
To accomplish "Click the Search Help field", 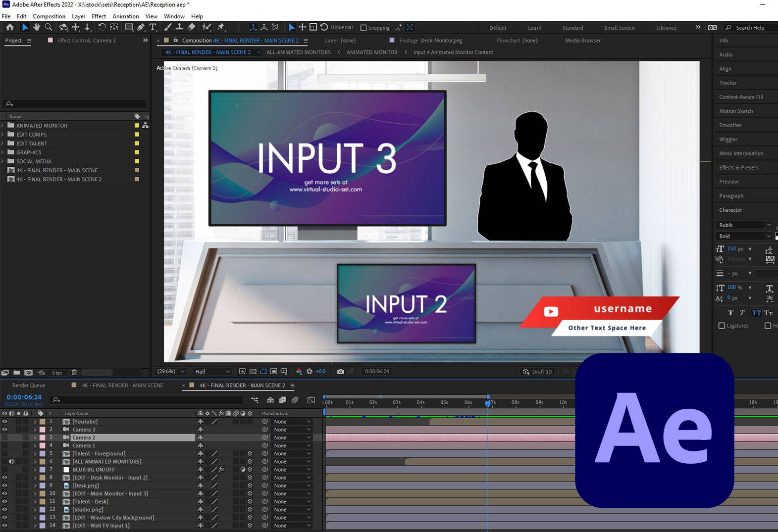I will [x=751, y=28].
